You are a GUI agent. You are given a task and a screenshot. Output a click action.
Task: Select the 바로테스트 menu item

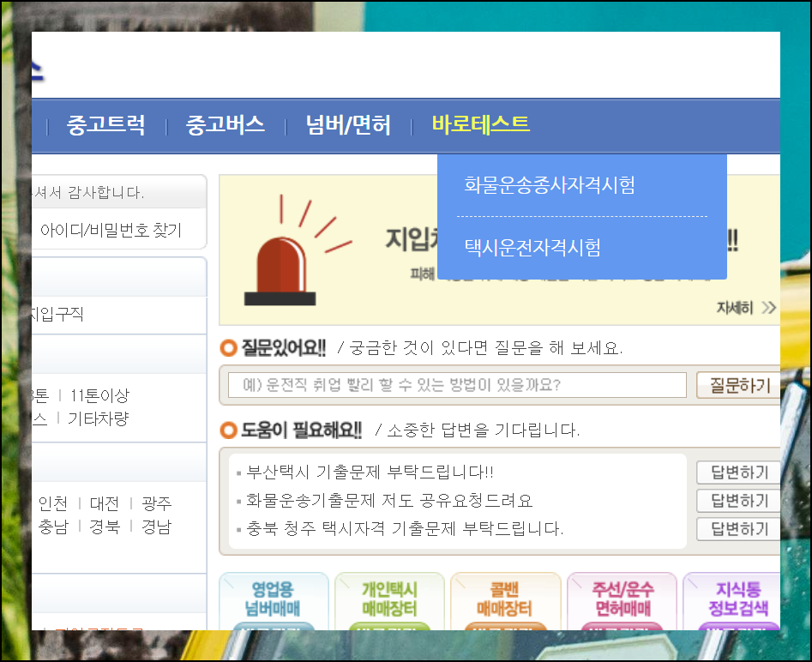click(x=480, y=124)
